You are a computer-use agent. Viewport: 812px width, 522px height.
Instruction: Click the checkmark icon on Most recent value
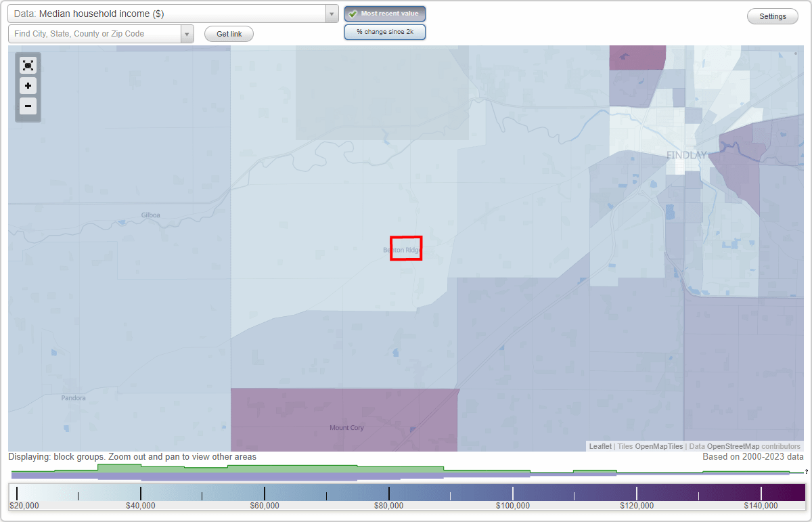click(353, 13)
